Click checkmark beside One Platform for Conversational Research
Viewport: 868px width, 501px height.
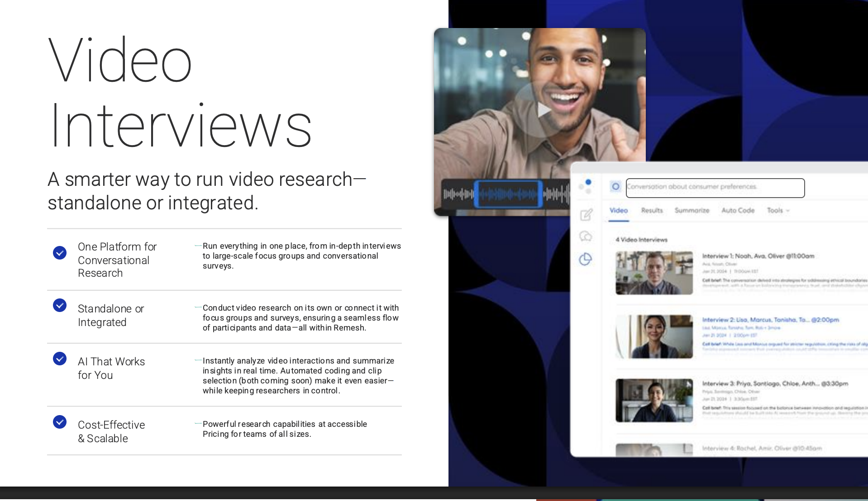pos(60,253)
